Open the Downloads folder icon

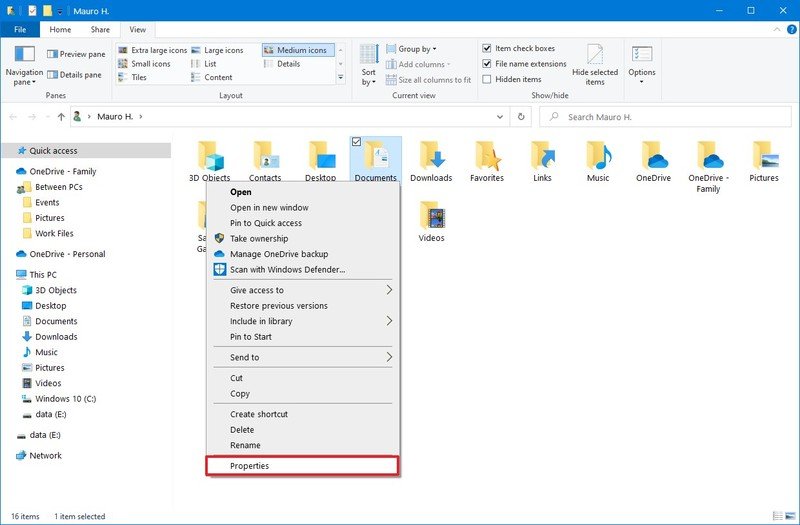click(431, 157)
